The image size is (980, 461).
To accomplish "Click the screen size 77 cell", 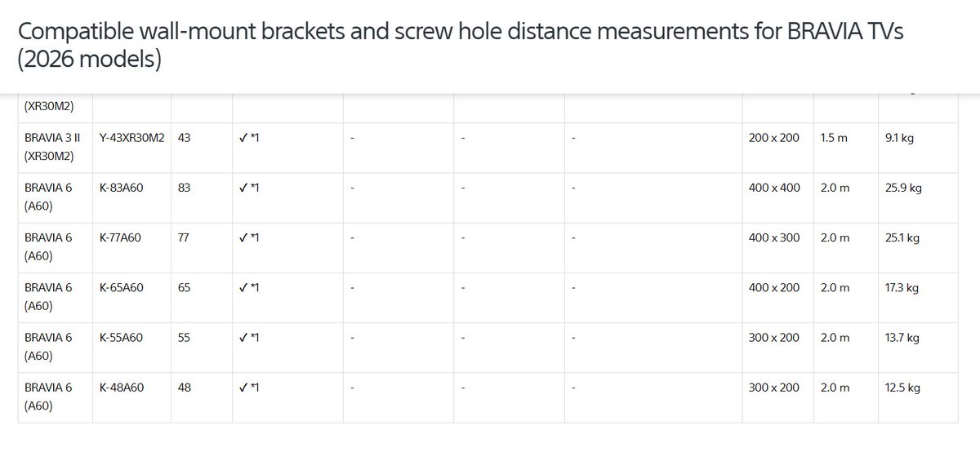I will 184,238.
